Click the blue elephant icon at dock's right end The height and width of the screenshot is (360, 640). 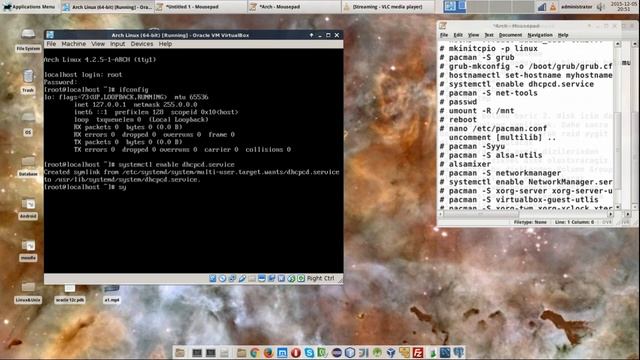click(459, 352)
